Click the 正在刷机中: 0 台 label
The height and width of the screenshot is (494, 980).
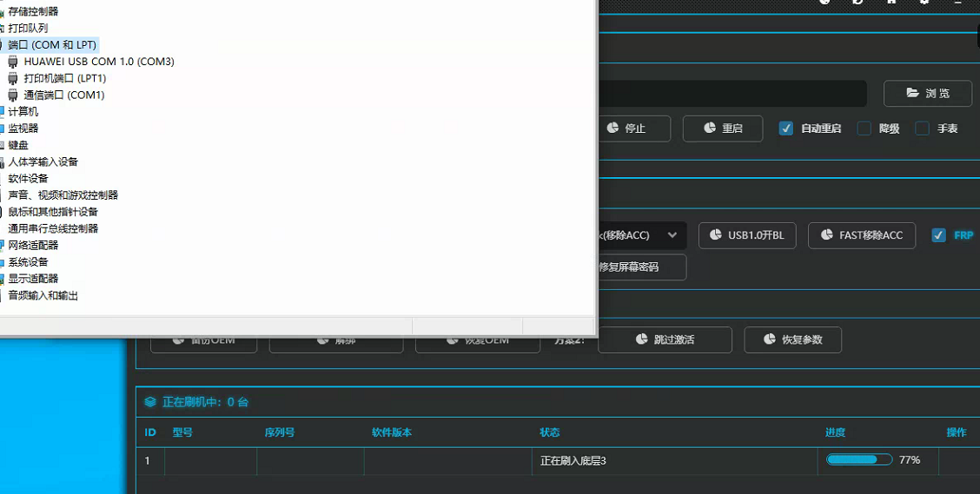[x=206, y=402]
